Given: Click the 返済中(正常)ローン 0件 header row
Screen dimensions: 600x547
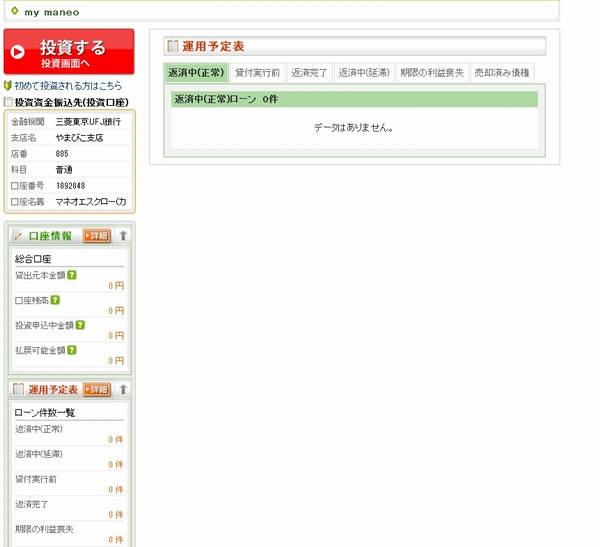Looking at the screenshot, I should point(354,100).
